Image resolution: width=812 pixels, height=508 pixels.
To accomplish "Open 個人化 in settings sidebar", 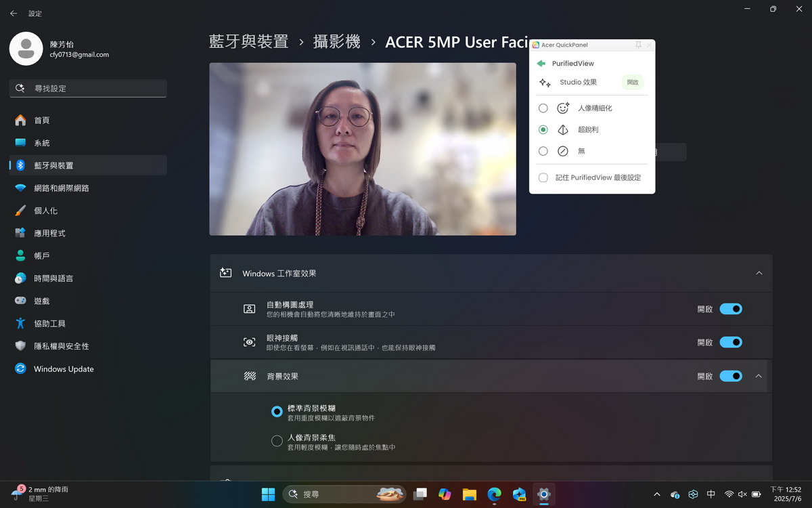I will point(46,211).
